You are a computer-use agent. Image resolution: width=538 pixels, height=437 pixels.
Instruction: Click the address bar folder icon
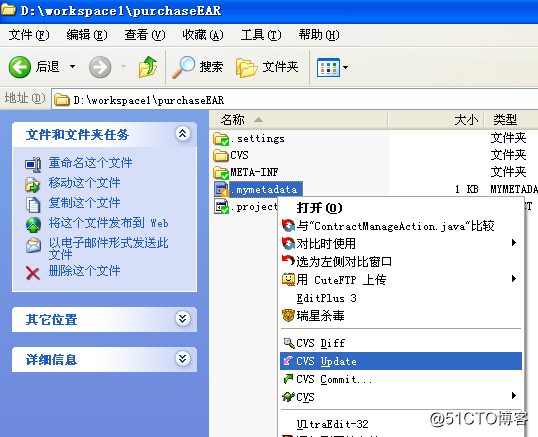[62, 100]
